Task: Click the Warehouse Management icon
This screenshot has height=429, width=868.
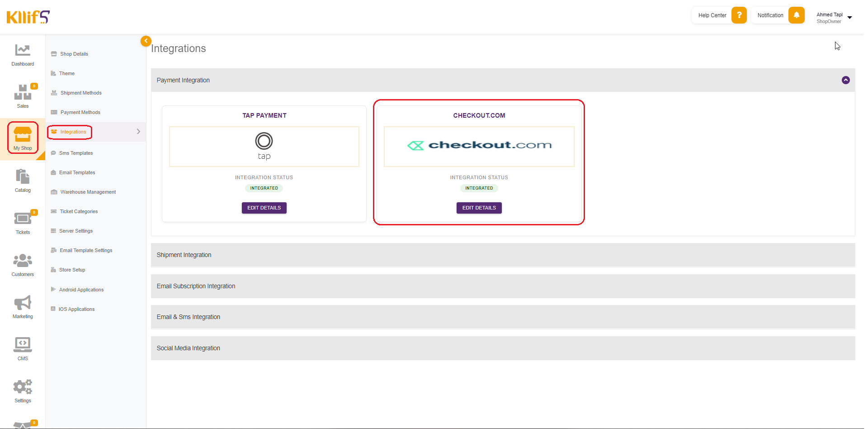Action: (x=54, y=192)
